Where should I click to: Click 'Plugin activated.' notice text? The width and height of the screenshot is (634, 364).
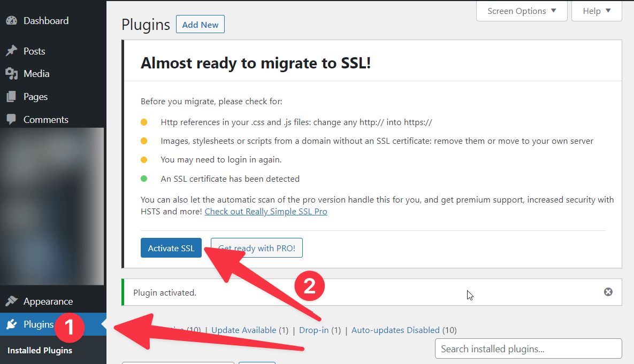tap(165, 292)
